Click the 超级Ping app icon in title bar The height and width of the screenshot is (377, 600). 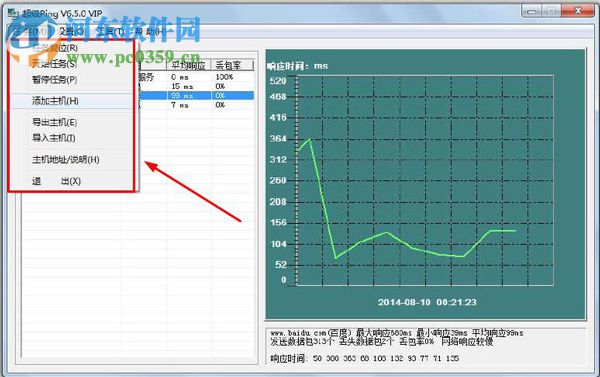[14, 14]
